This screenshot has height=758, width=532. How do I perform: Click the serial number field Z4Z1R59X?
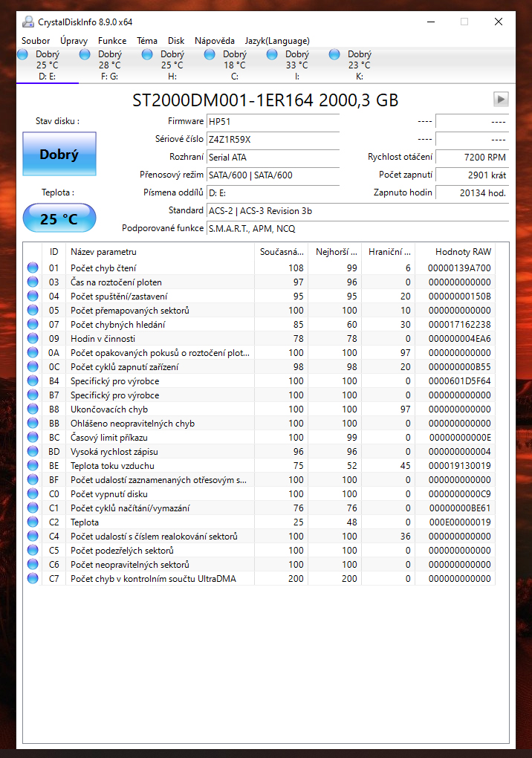(x=273, y=139)
